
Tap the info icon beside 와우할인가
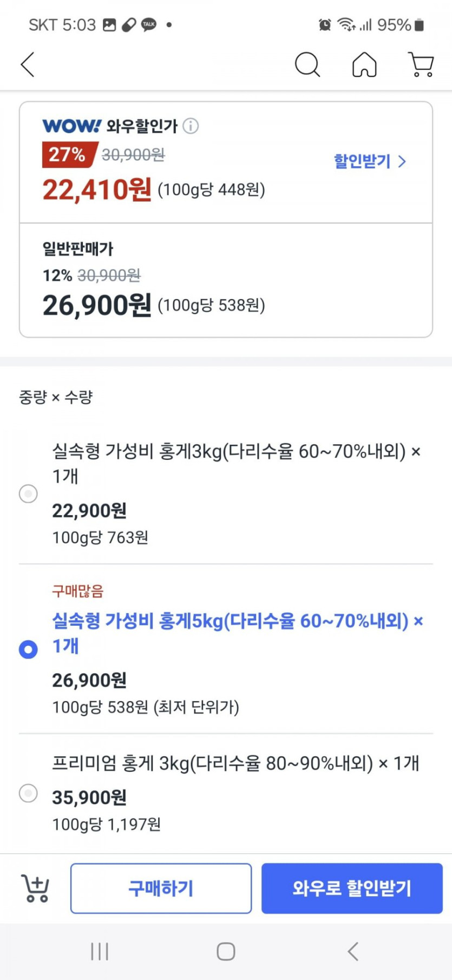tap(191, 126)
